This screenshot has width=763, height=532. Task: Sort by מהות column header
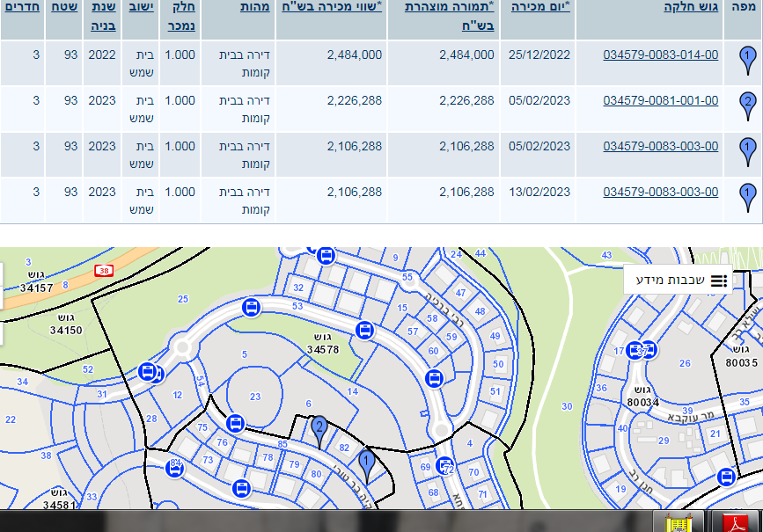(x=255, y=7)
